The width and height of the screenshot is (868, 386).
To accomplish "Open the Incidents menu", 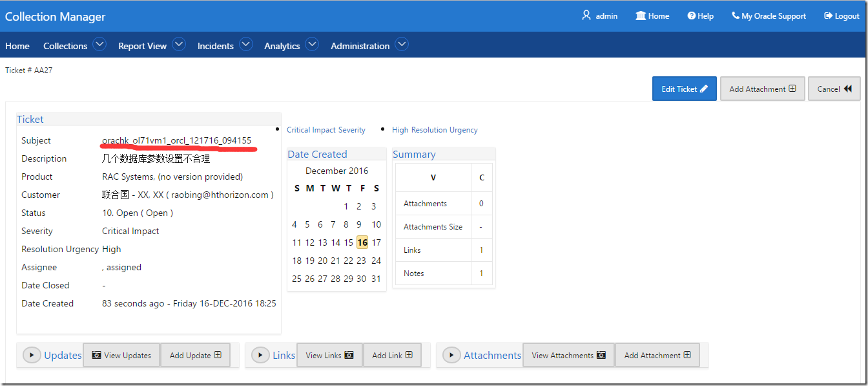I will [x=216, y=46].
